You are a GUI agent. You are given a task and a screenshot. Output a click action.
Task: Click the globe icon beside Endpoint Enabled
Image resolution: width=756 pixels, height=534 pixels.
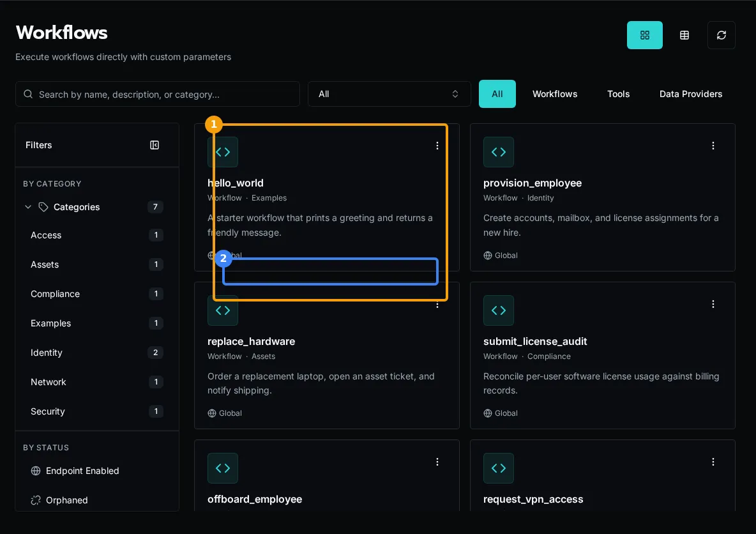[x=36, y=471]
